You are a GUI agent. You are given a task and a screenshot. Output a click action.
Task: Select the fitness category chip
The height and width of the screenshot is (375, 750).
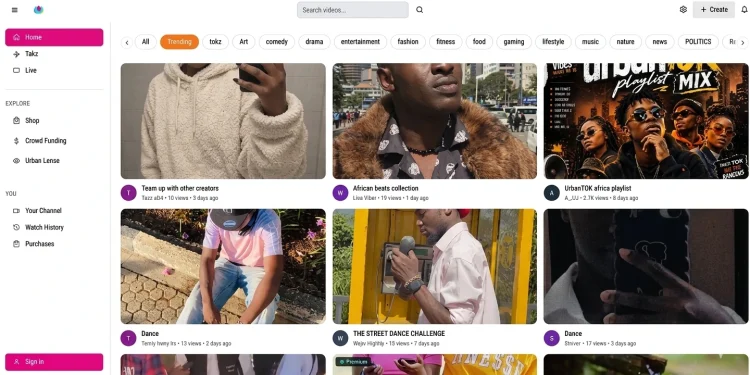(x=446, y=42)
